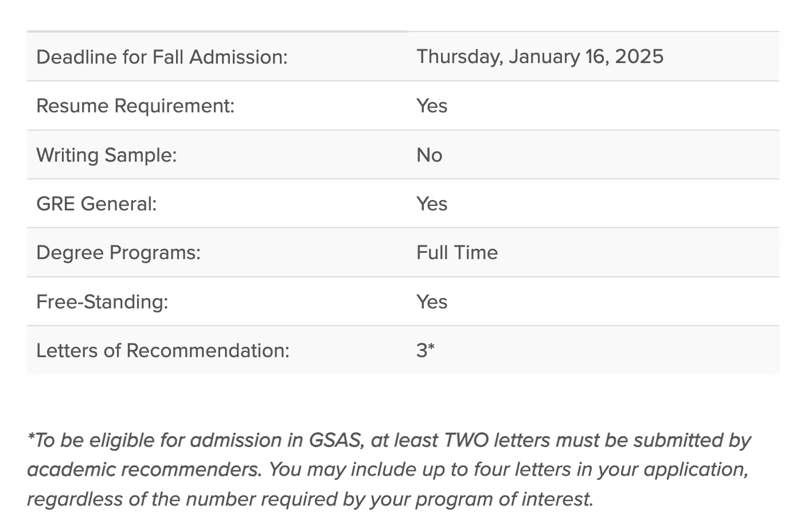The height and width of the screenshot is (532, 804).
Task: Click the GRE General label
Action: pos(96,204)
